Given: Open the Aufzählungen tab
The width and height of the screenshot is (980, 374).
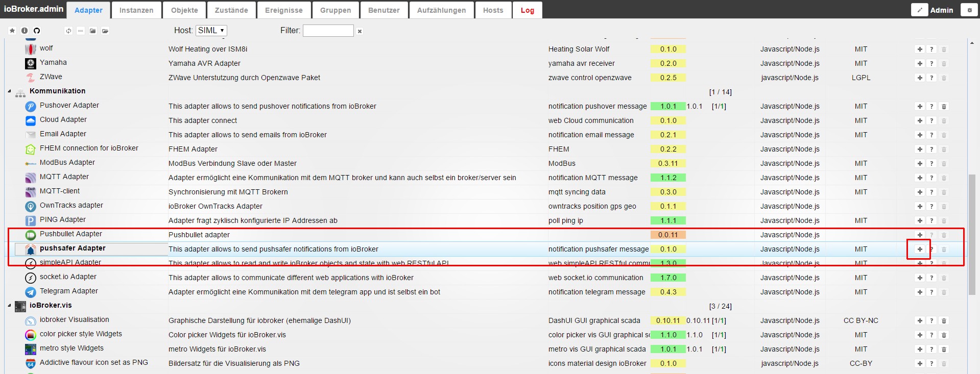Looking at the screenshot, I should tap(442, 10).
